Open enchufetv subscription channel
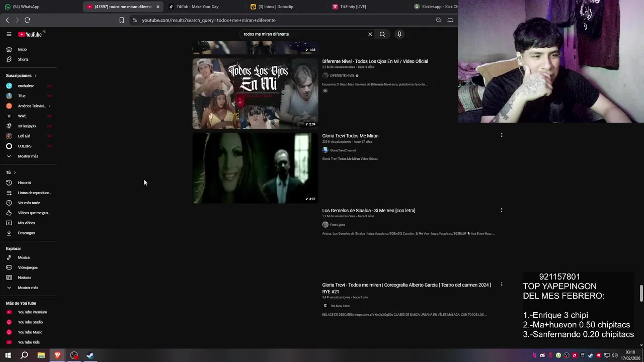644x362 pixels. (x=28, y=86)
